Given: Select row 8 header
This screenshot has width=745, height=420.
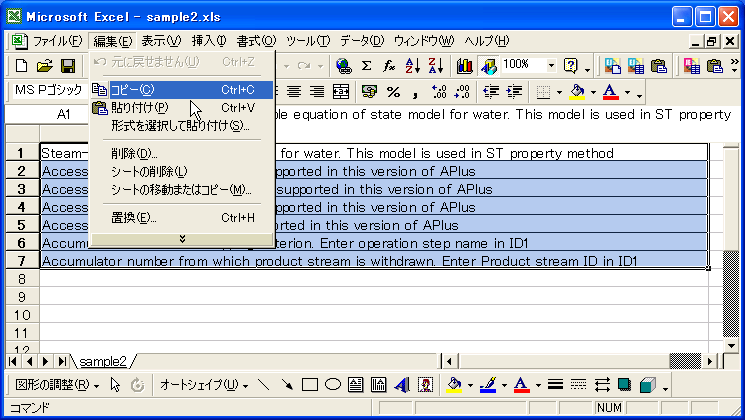Looking at the screenshot, I should click(22, 279).
